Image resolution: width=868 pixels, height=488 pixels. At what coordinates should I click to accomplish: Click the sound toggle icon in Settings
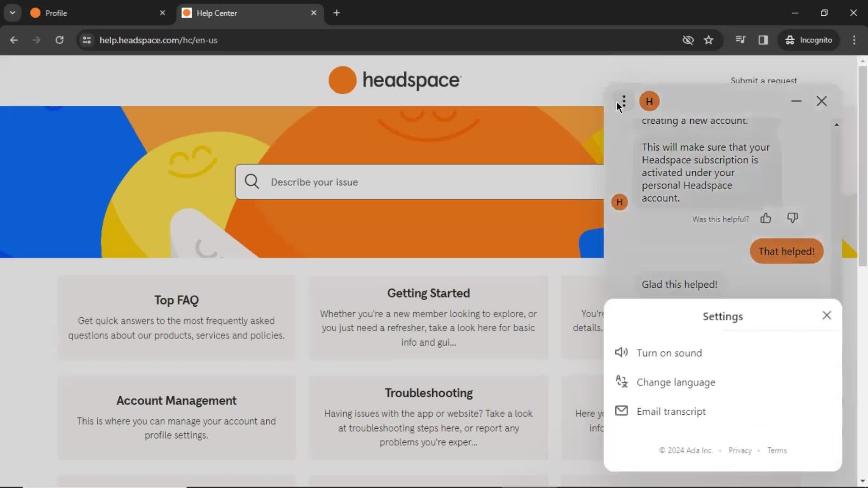[621, 352]
